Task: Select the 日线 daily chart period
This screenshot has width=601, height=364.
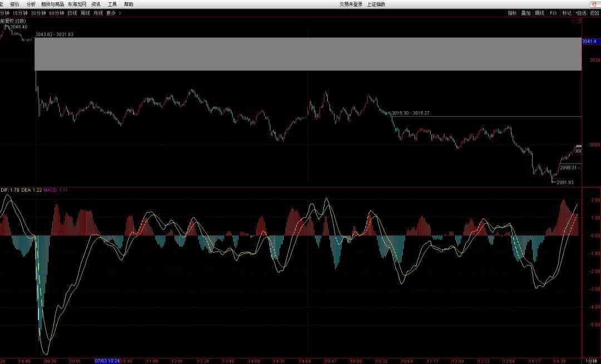Action: point(72,12)
